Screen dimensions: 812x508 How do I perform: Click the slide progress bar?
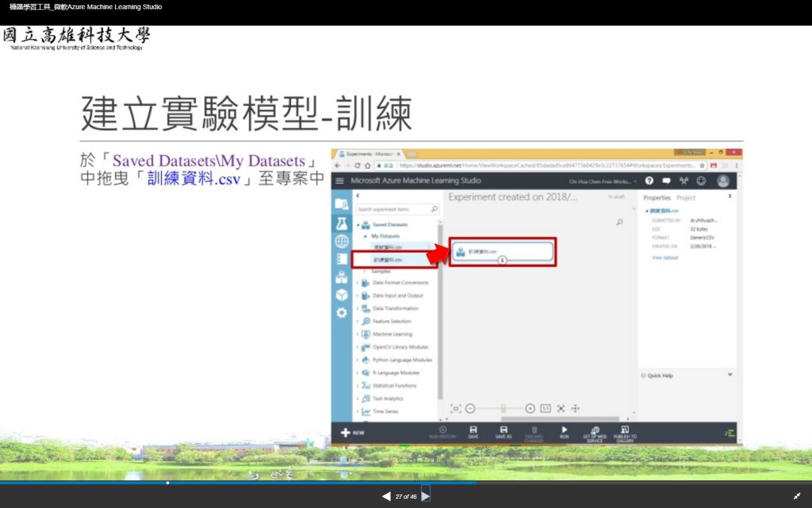click(406, 482)
